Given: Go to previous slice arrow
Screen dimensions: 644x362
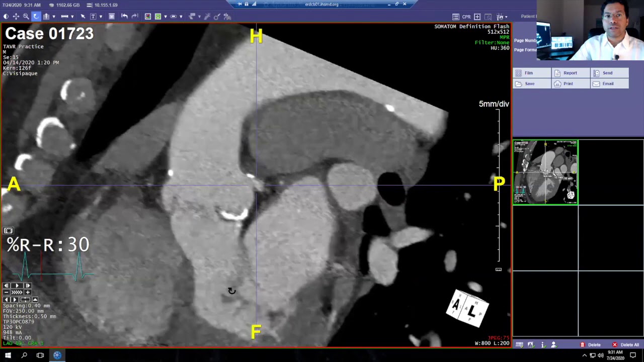Looking at the screenshot, I should [x=7, y=300].
